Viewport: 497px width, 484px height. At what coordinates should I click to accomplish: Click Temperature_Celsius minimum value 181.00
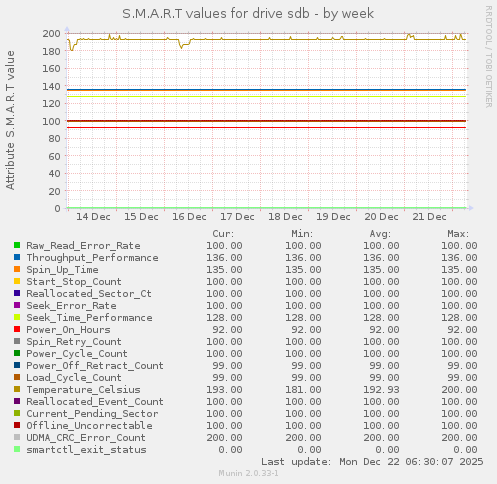pyautogui.click(x=303, y=390)
